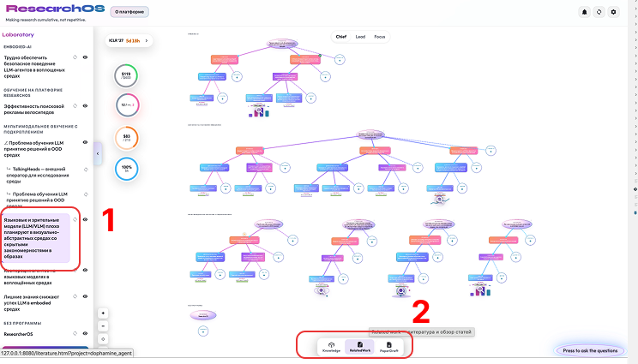The width and height of the screenshot is (638, 364).
Task: Click the 'БЕЗ ПРОГРАММЫ' section label
Action: pos(23,324)
